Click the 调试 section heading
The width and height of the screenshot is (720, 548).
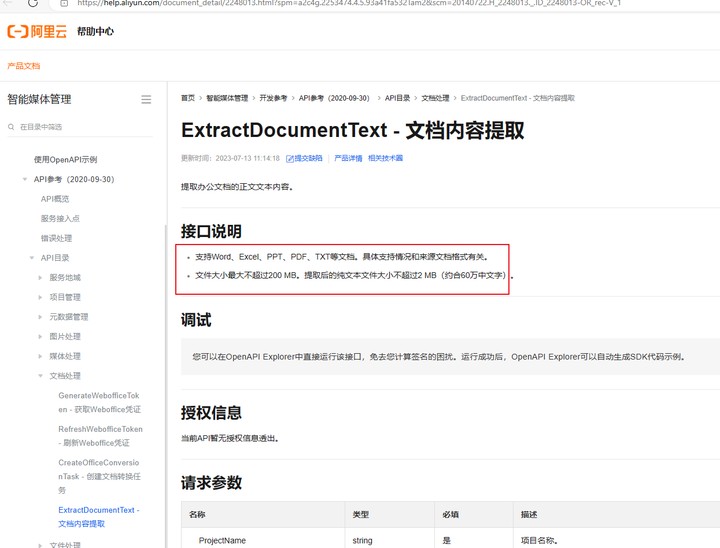[x=196, y=320]
